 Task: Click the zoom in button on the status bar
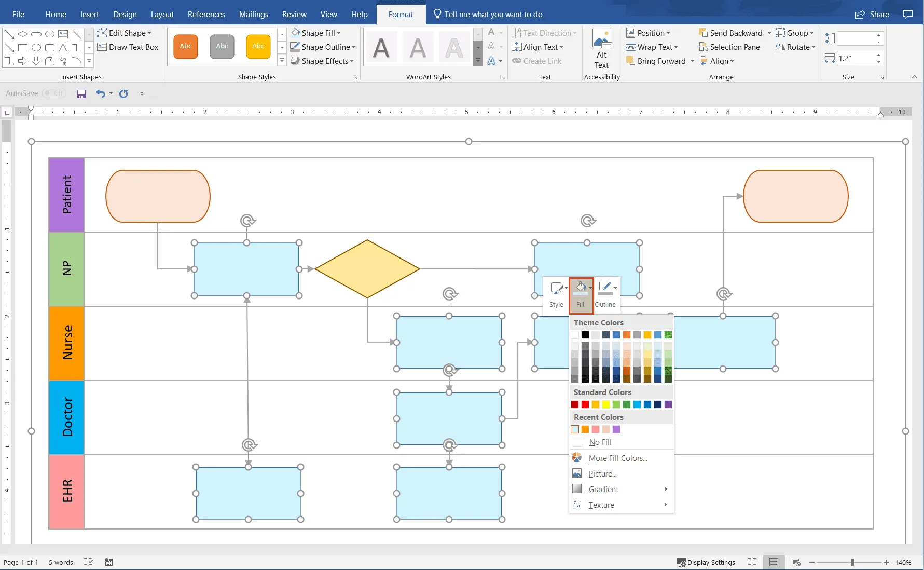(887, 562)
